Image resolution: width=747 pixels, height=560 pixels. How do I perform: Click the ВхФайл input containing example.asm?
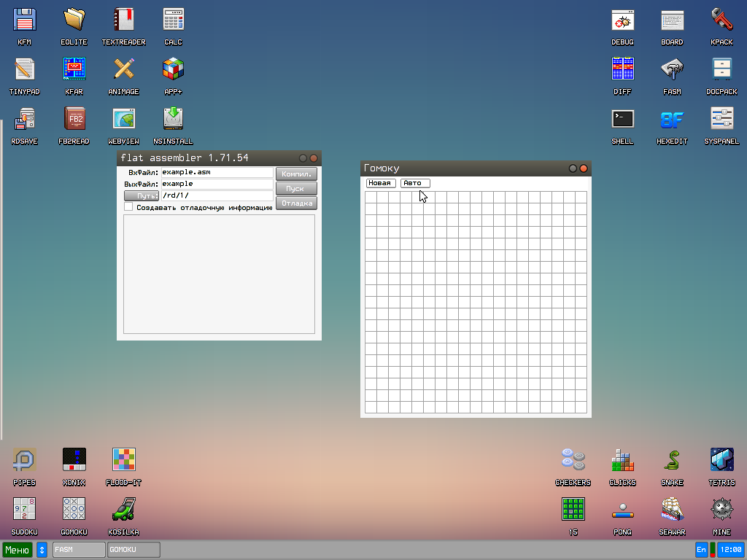tap(216, 173)
